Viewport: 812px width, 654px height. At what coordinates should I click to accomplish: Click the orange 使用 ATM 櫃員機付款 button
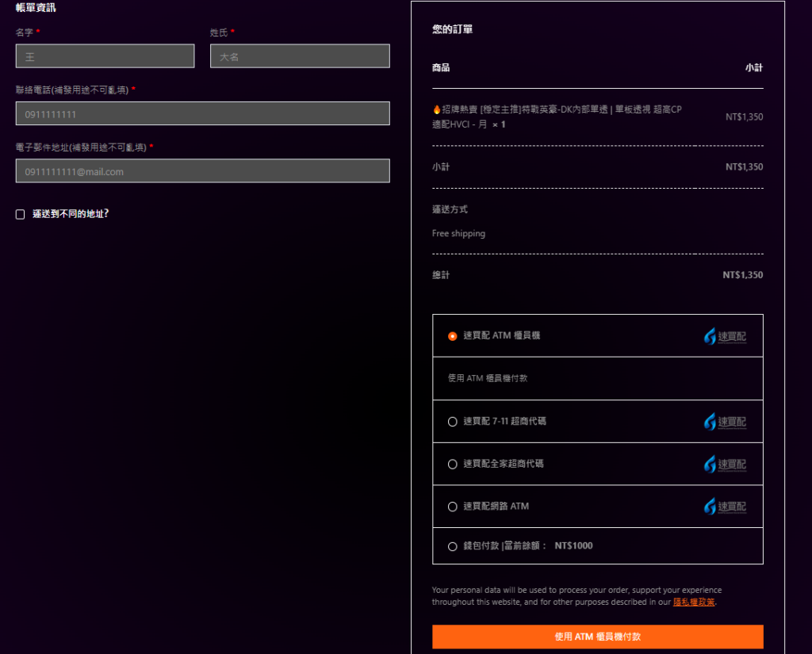pyautogui.click(x=598, y=637)
